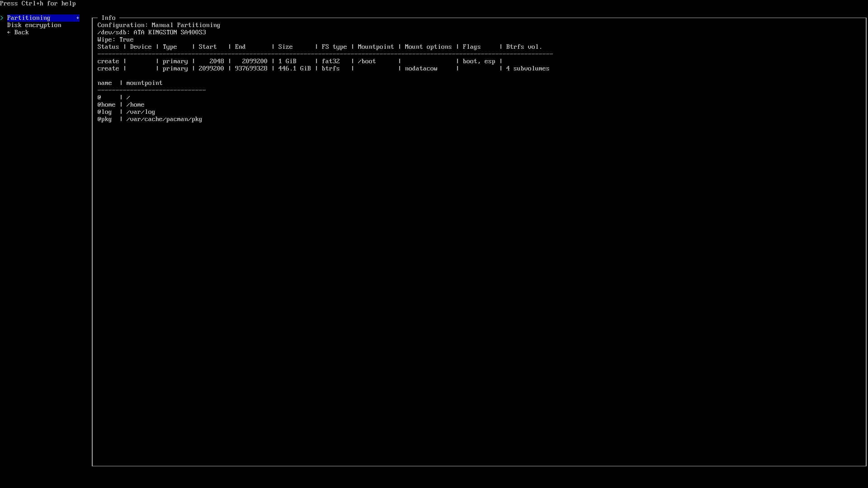
Task: Click the cyan cursor arrow before Partitioning
Action: click(2, 18)
